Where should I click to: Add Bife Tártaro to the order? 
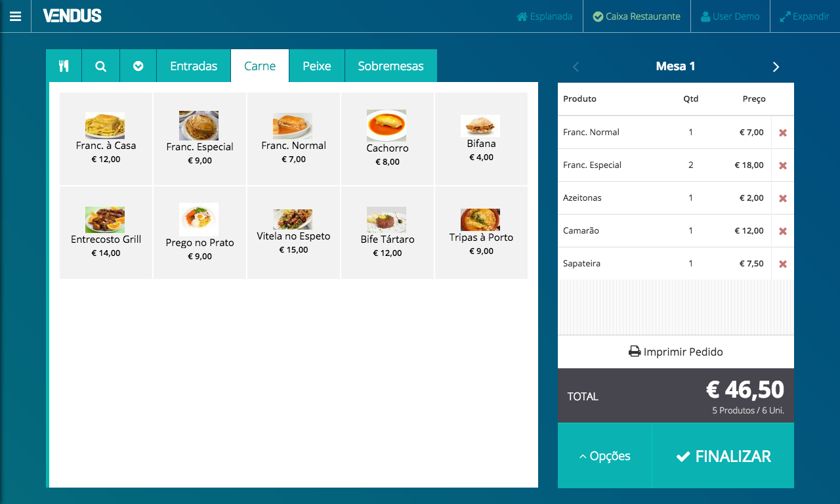point(387,232)
